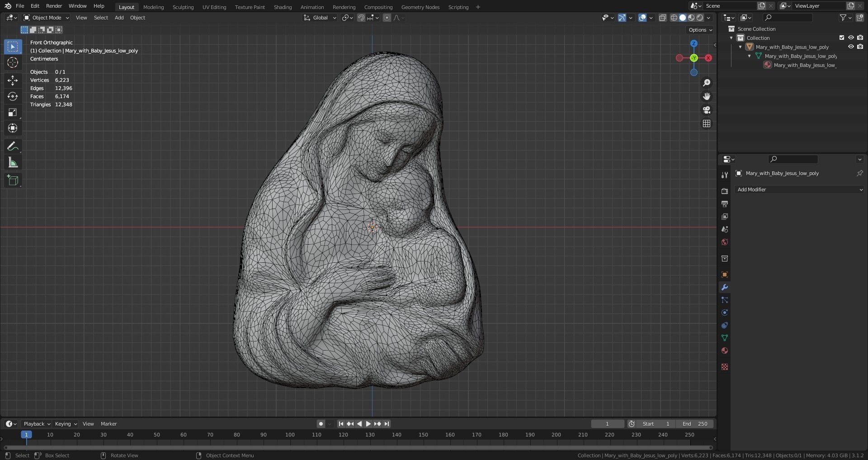Select the Transform tool
Image resolution: width=868 pixels, height=460 pixels.
point(13,128)
